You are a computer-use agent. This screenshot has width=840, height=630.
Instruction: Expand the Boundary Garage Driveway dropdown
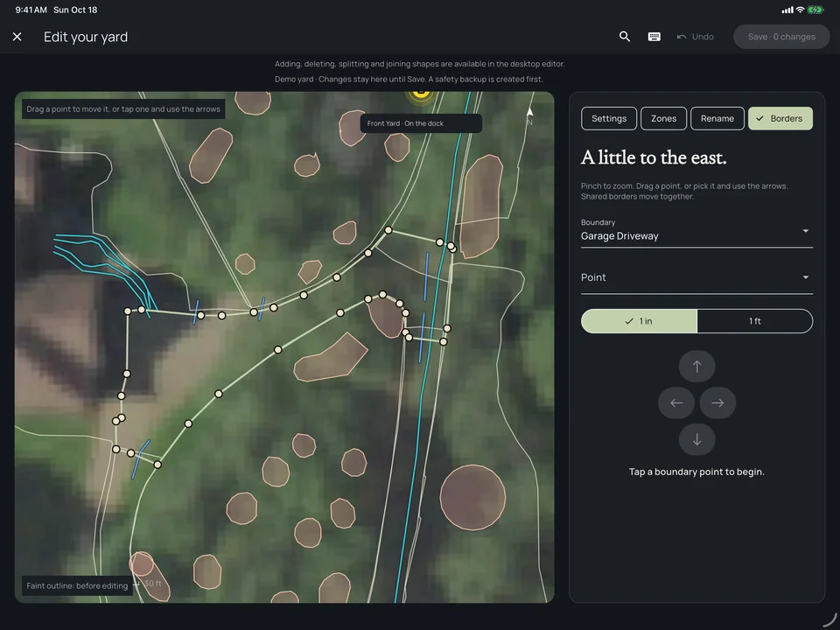[696, 231]
